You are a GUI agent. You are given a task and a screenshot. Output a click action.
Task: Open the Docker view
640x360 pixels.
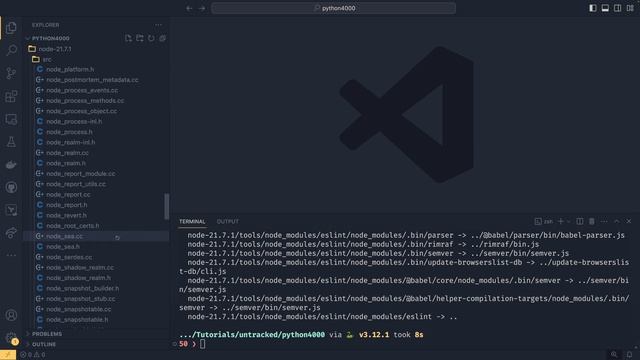tap(11, 164)
